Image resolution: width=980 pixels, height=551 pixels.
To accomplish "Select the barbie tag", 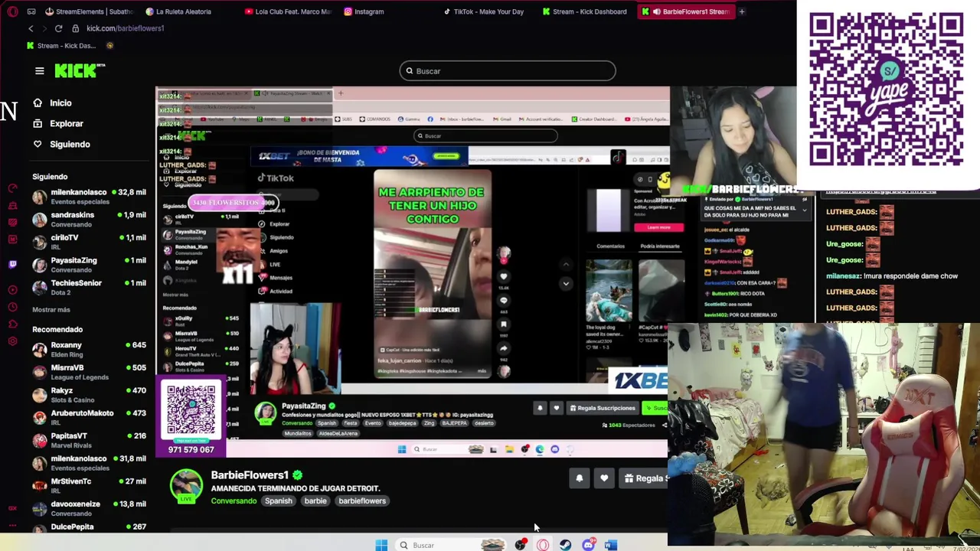I will click(315, 501).
